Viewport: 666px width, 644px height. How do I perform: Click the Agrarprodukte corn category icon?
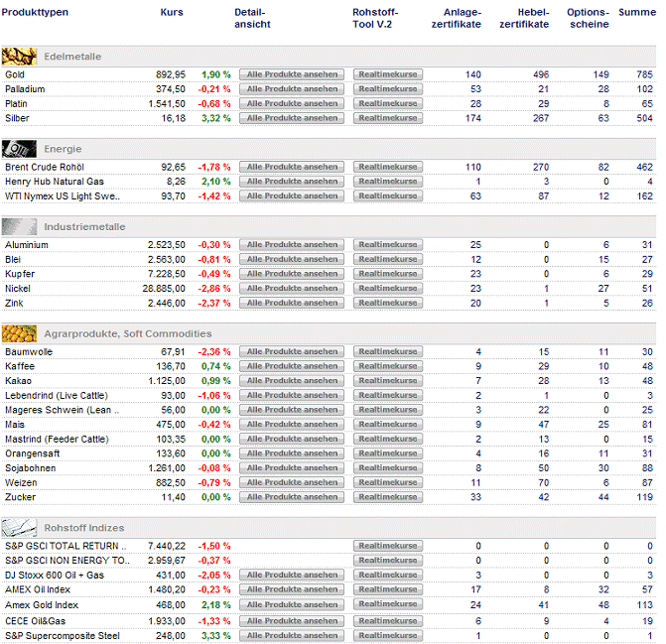pyautogui.click(x=19, y=333)
